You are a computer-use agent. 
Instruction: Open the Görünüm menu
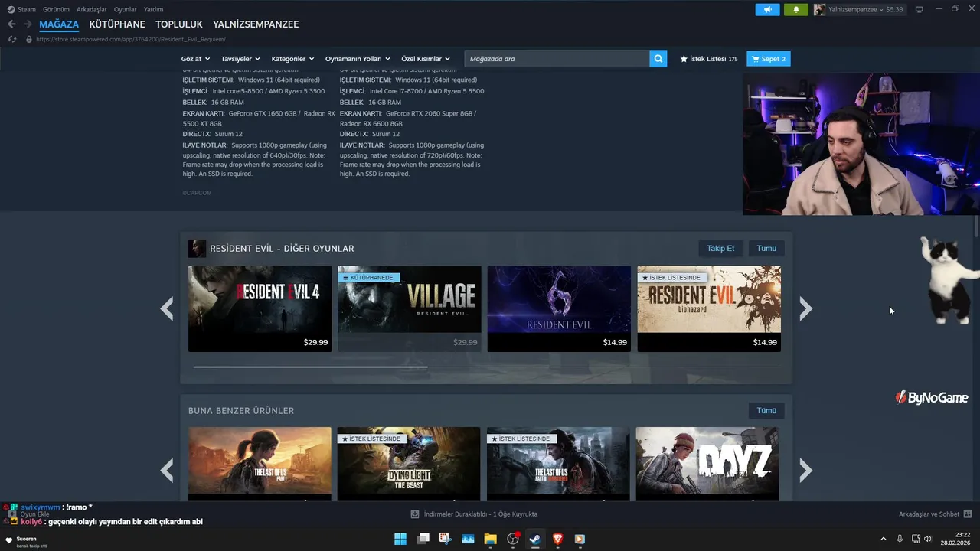pyautogui.click(x=56, y=10)
